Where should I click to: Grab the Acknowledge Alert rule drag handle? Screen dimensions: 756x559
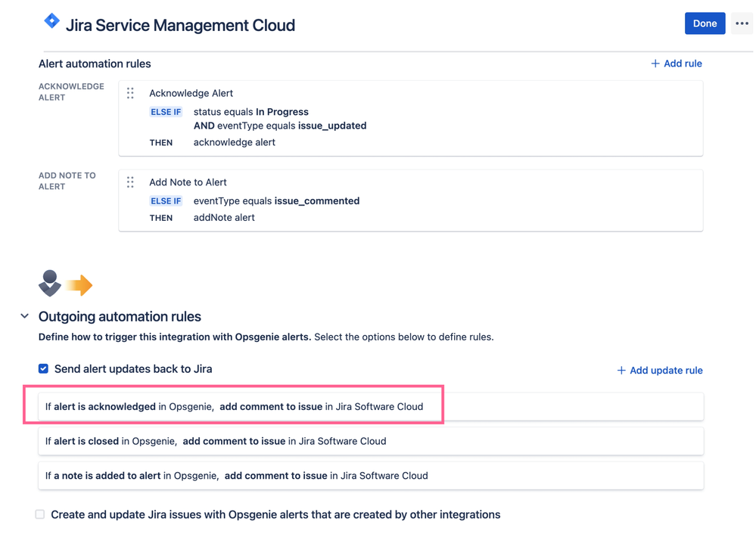(x=130, y=93)
